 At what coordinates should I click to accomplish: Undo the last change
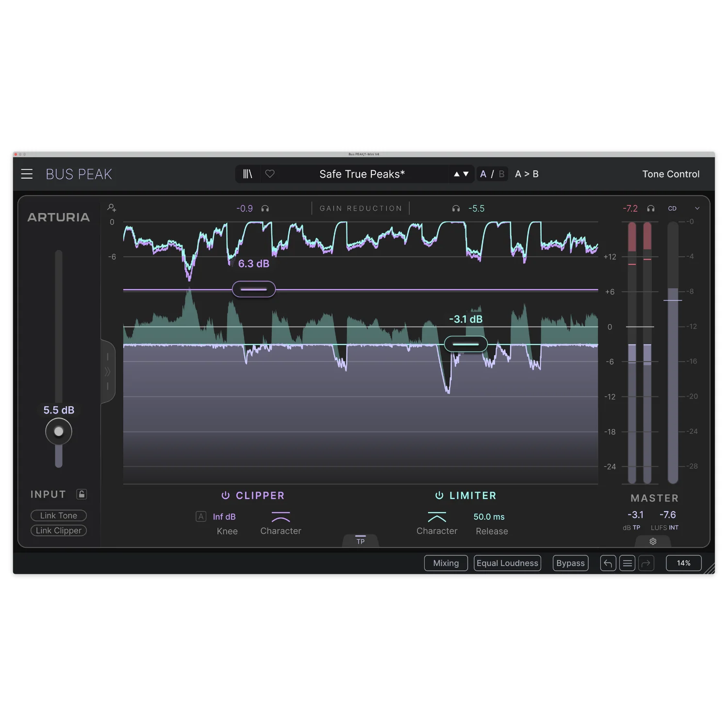608,563
